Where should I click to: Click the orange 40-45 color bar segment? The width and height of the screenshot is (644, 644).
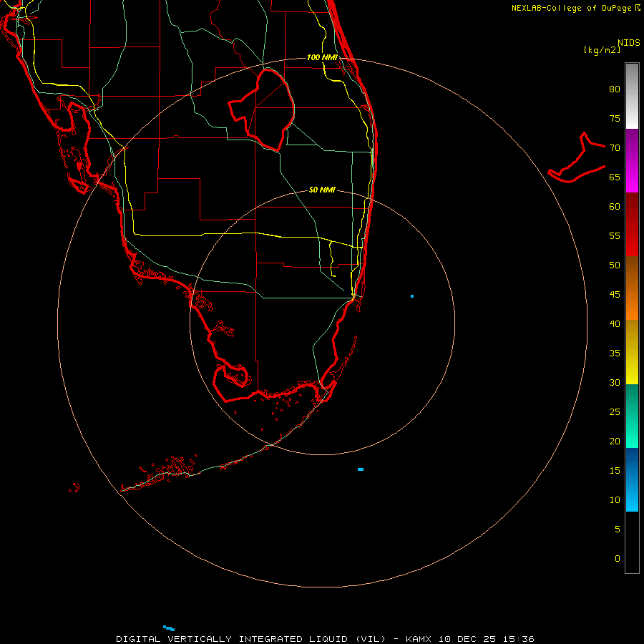[632, 288]
